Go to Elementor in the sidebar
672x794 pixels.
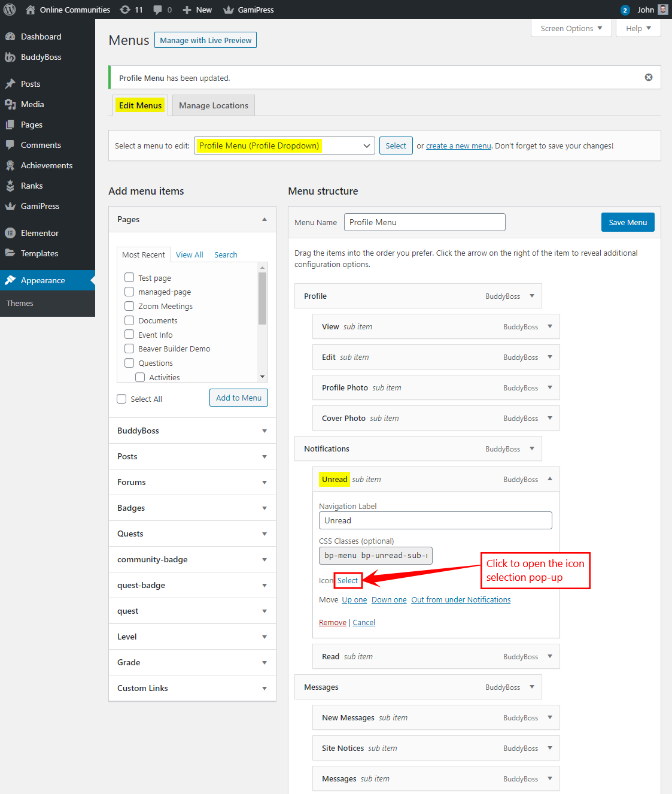click(x=39, y=233)
